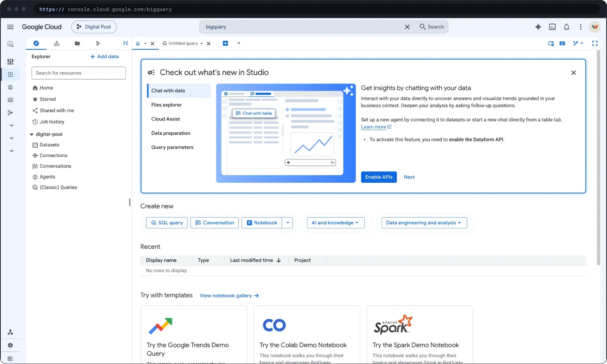The width and height of the screenshot is (607, 364).
Task: Open the agents icon in left rail
Action: click(10, 87)
